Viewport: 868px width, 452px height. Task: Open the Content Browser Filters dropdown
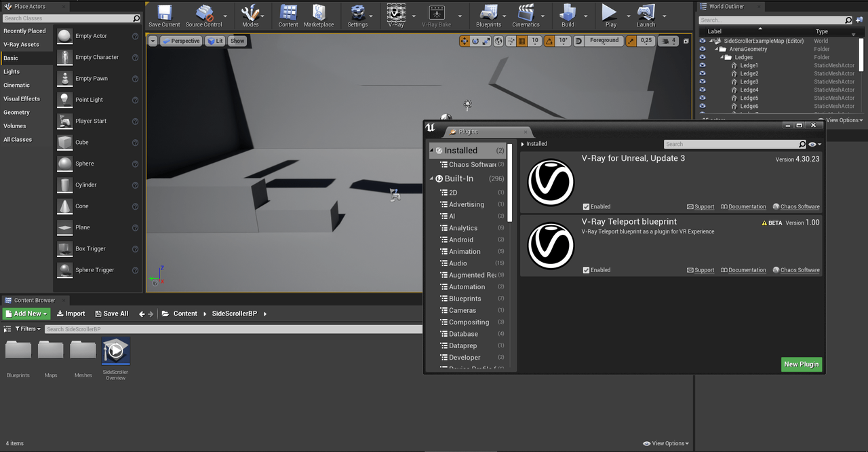point(28,328)
